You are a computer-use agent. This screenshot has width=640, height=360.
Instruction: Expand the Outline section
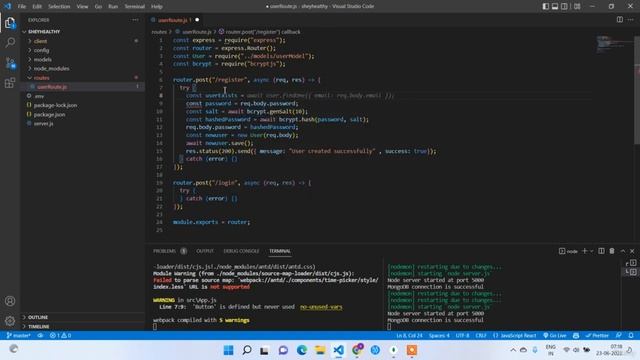tap(38, 317)
